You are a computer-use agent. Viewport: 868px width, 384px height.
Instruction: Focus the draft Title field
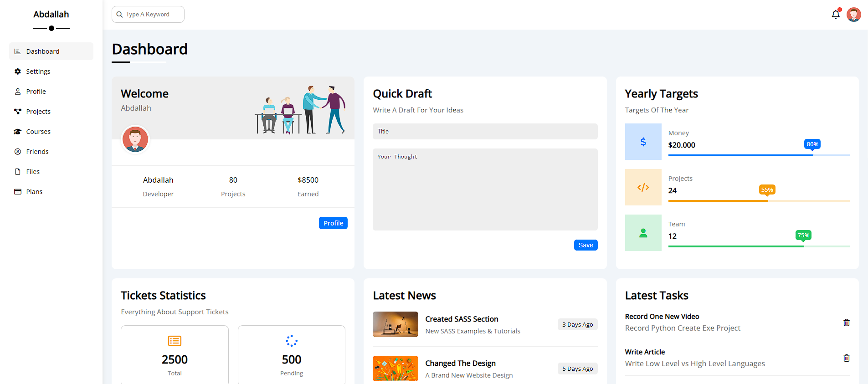coord(485,132)
